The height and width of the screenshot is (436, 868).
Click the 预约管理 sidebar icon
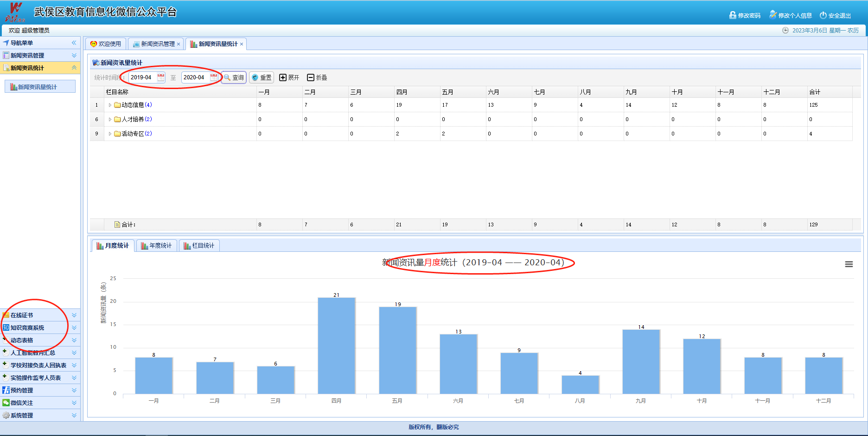[x=6, y=390]
